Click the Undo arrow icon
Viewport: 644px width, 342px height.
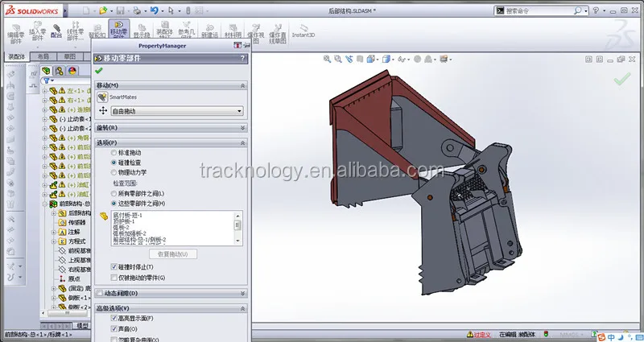pyautogui.click(x=154, y=10)
